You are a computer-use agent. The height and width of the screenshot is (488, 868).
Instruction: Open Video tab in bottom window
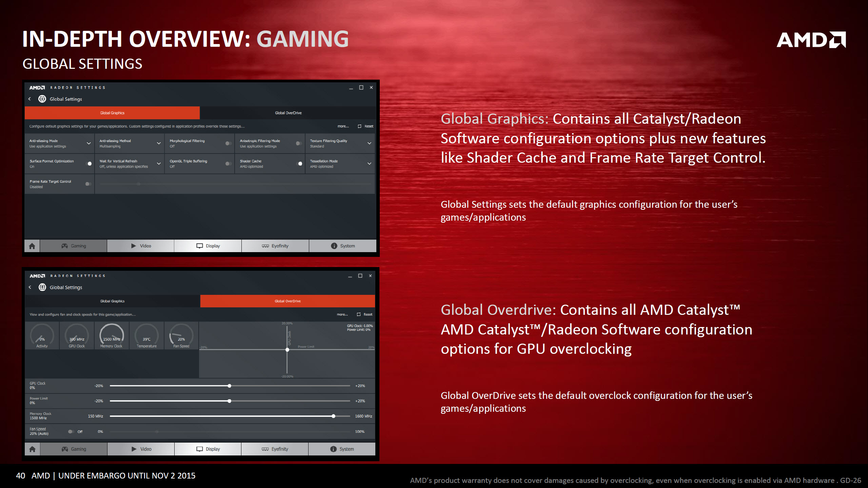click(x=141, y=449)
